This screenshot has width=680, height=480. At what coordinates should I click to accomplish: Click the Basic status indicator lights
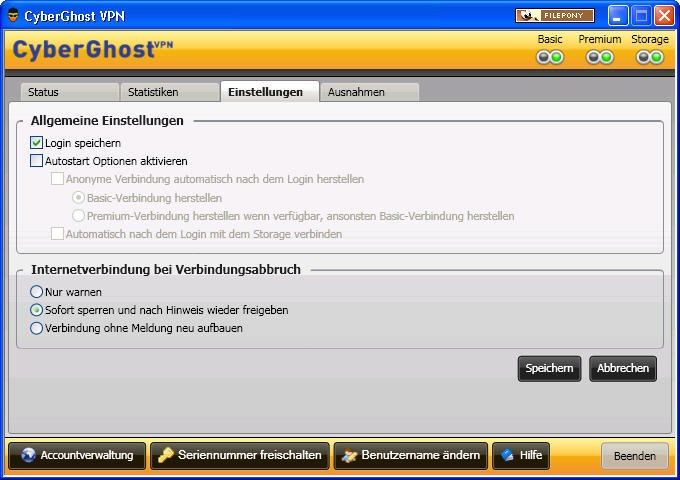pyautogui.click(x=550, y=57)
